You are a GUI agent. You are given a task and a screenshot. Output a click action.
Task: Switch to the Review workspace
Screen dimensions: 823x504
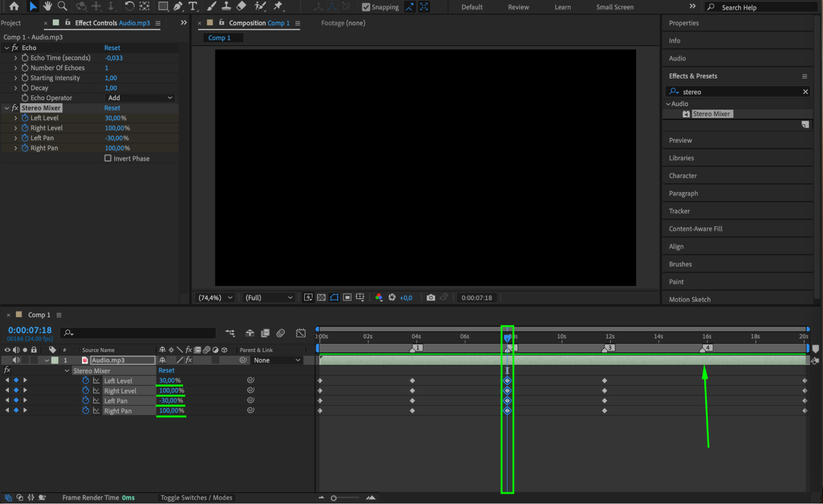[518, 7]
